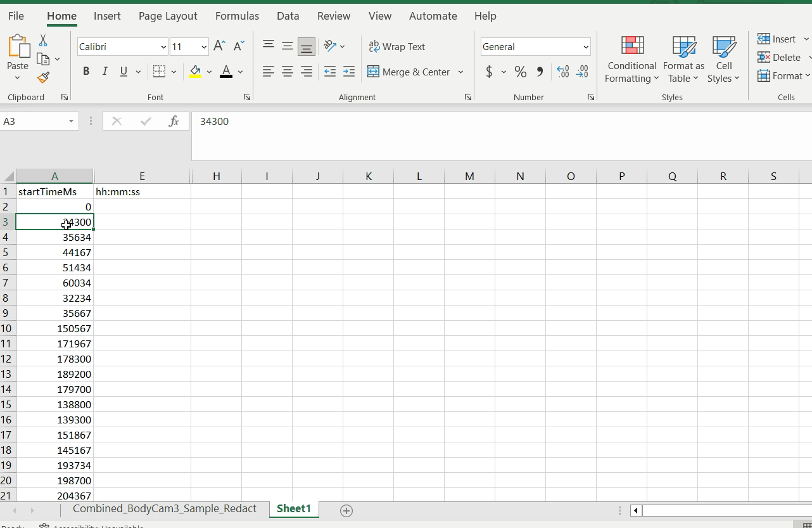Click the Increase Indent icon
Viewport: 812px width, 528px height.
[x=348, y=72]
